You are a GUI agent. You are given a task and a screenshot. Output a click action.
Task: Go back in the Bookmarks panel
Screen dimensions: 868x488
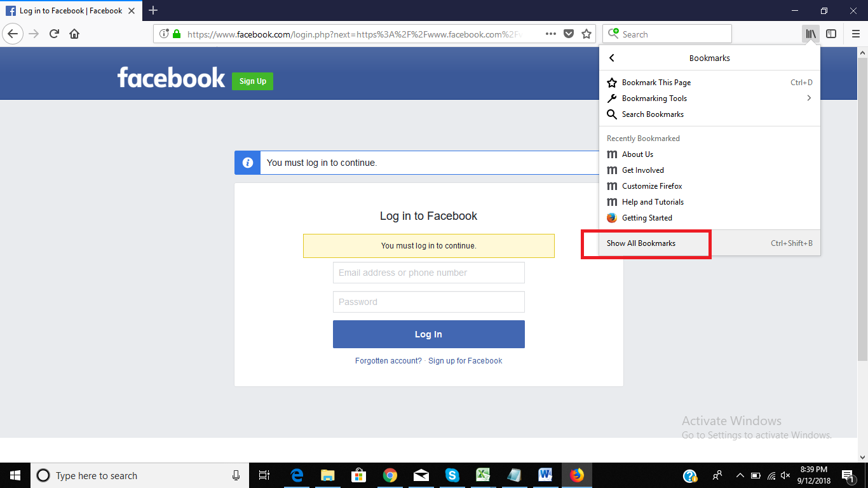pos(612,58)
